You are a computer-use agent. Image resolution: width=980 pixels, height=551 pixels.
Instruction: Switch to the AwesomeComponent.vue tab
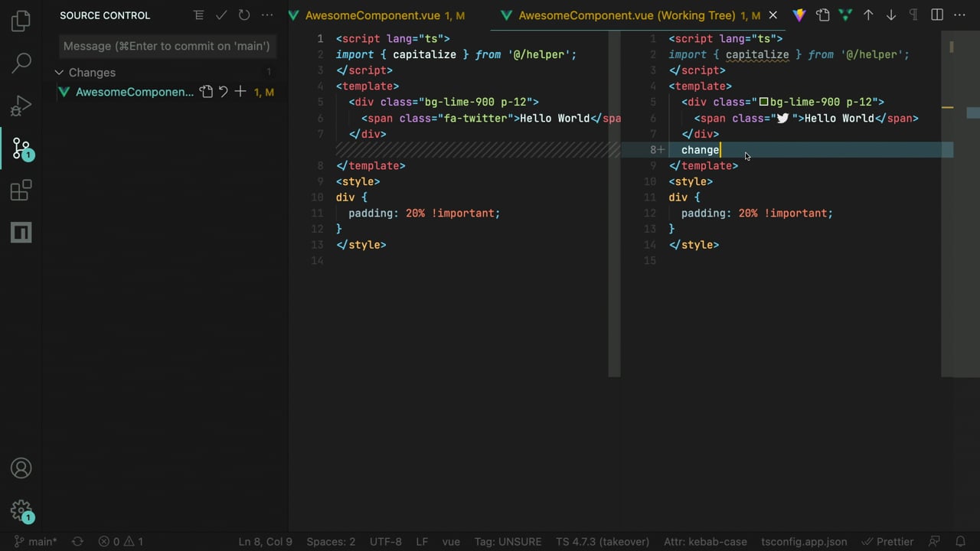[373, 15]
